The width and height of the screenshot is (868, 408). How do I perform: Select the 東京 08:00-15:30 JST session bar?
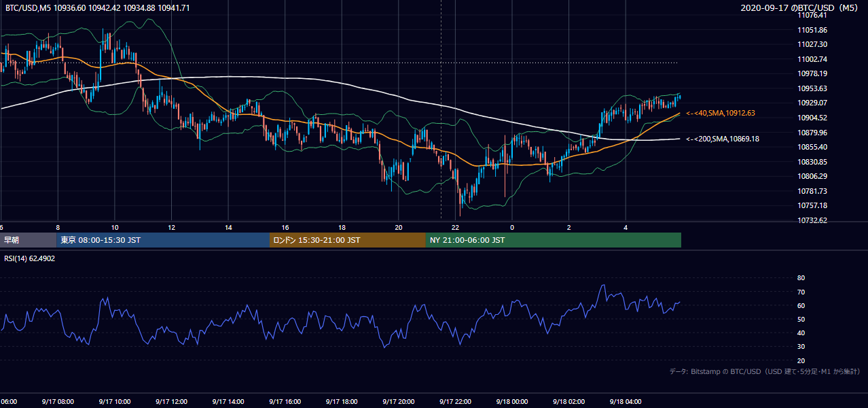(x=163, y=240)
